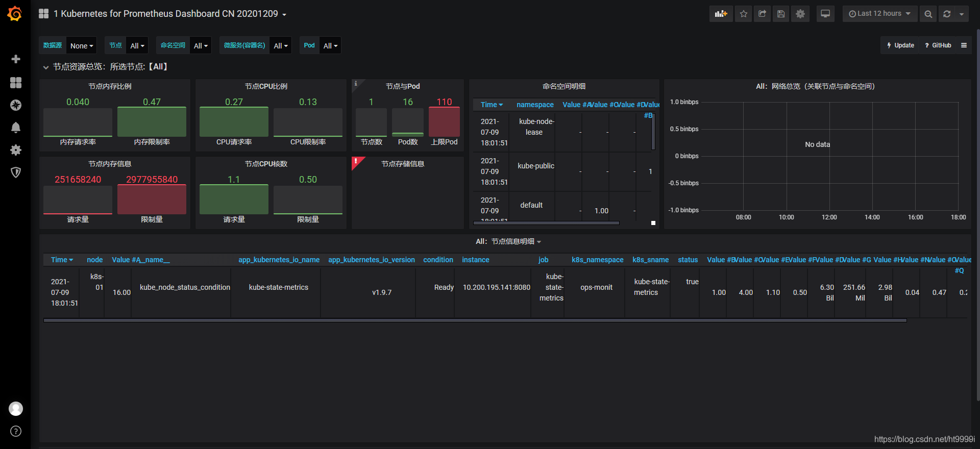The image size is (980, 449).
Task: Refresh the dashboard
Action: pos(947,14)
